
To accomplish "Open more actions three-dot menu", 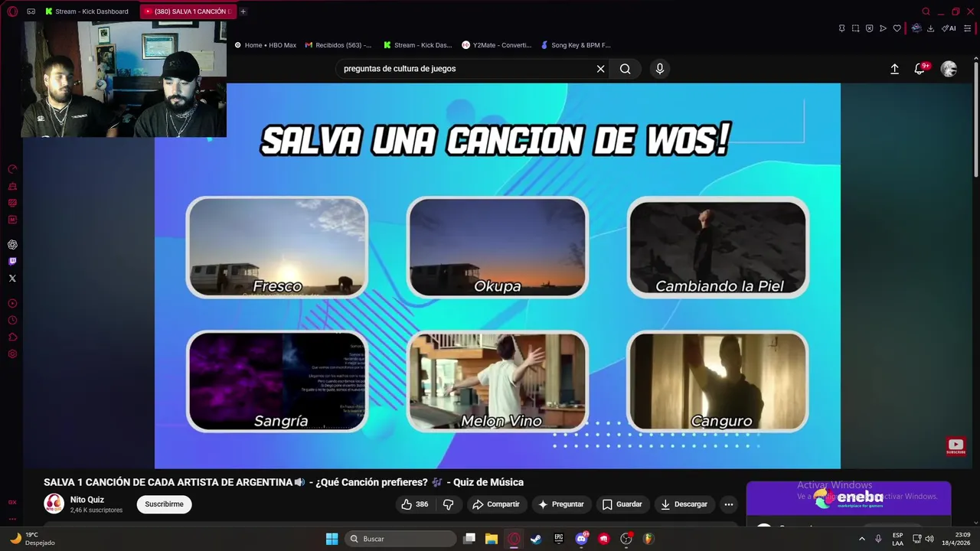I will pos(729,504).
